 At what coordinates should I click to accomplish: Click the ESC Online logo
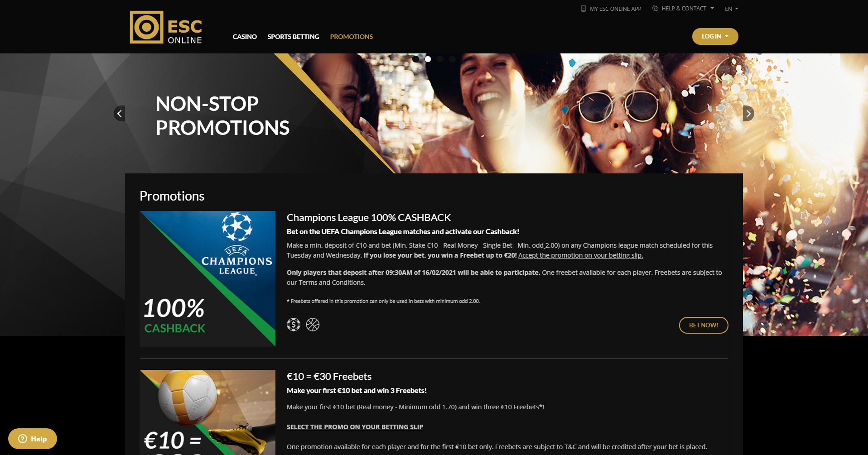[x=166, y=28]
